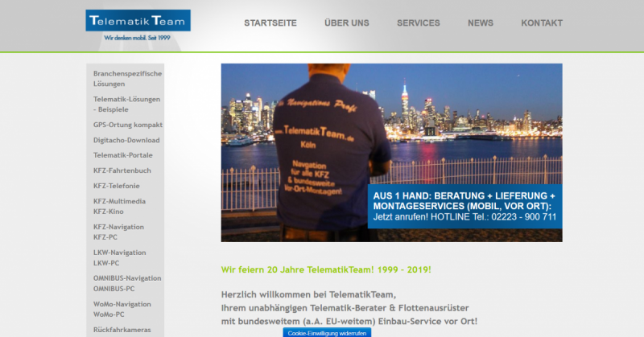Open the Rückfahrkameras sidebar link
Viewport: 644px width, 337px height.
click(123, 329)
